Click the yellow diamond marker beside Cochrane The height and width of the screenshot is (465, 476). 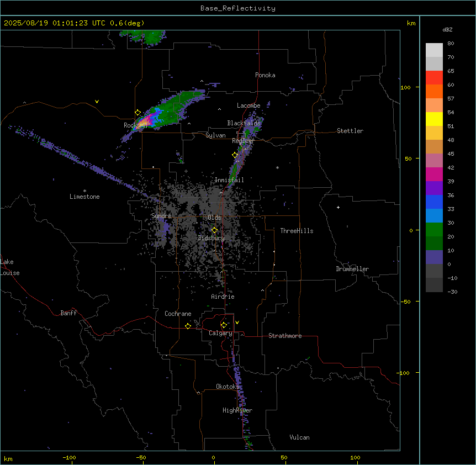(188, 326)
